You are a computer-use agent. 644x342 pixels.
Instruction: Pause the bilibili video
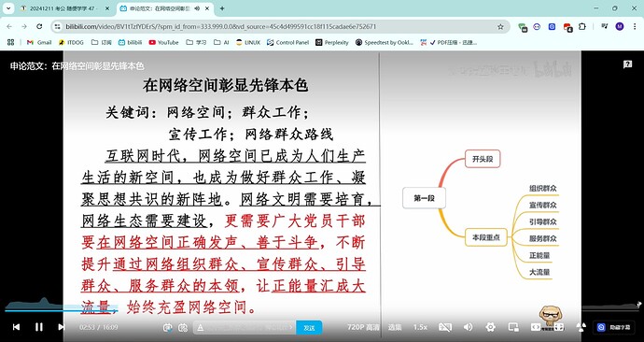point(38,327)
